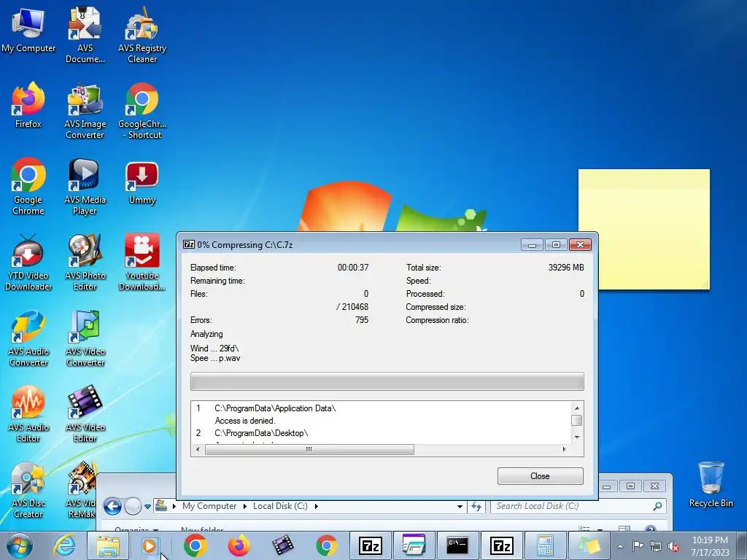This screenshot has width=747, height=560.
Task: Switch to Sticky Notes taskbar button
Action: pyautogui.click(x=589, y=545)
